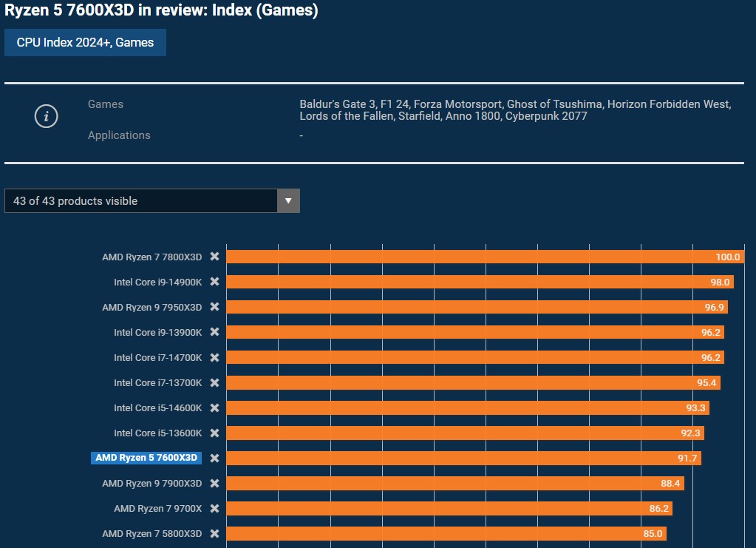Click the 86.2 bar for Ryzen 7 9700X

(449, 508)
